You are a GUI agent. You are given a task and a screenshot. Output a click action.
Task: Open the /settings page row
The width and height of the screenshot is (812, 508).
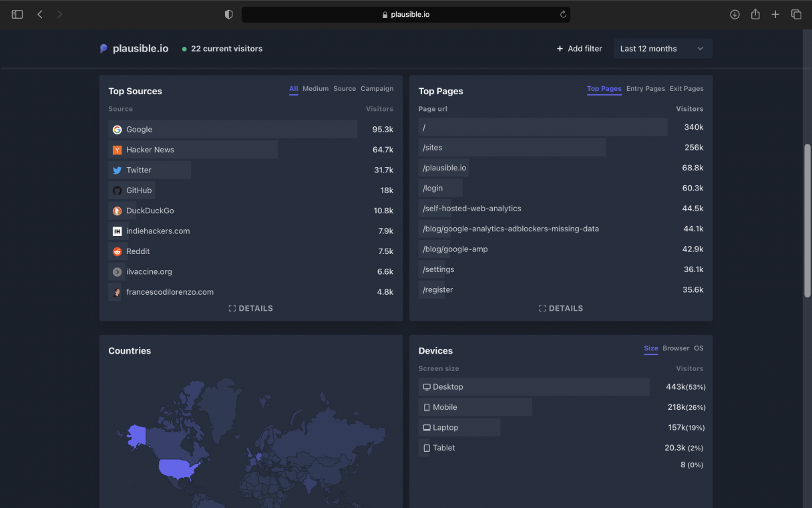click(561, 269)
